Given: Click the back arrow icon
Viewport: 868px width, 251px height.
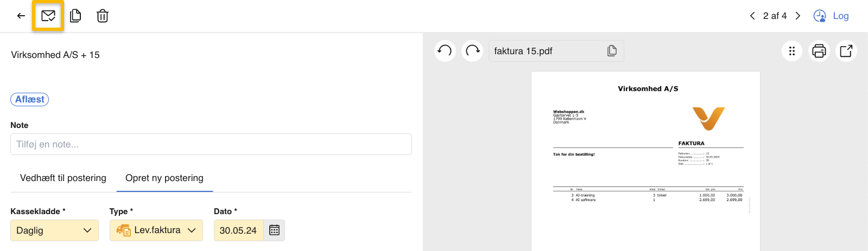Looking at the screenshot, I should tap(21, 16).
